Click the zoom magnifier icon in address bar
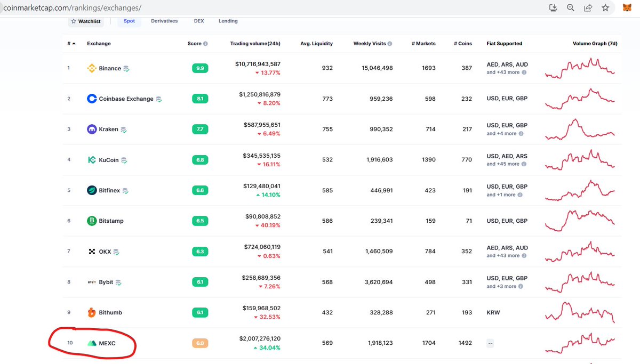The width and height of the screenshot is (640, 364). coord(571,7)
